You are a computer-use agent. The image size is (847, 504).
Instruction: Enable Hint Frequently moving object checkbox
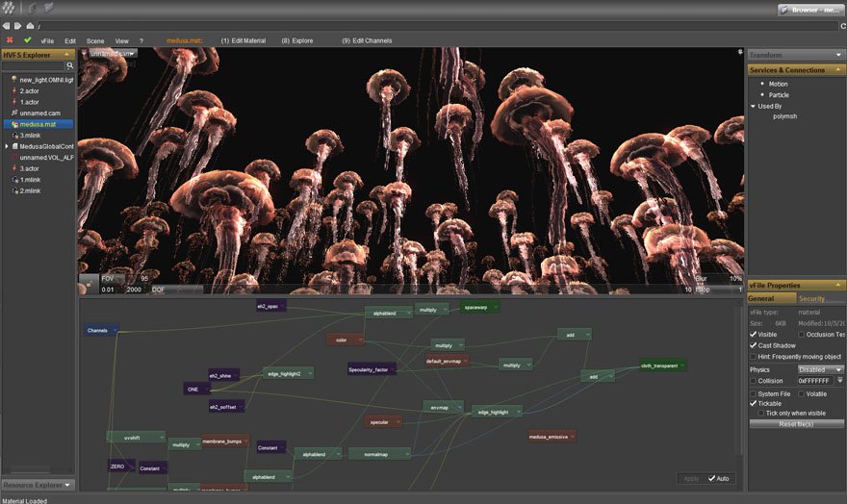753,357
